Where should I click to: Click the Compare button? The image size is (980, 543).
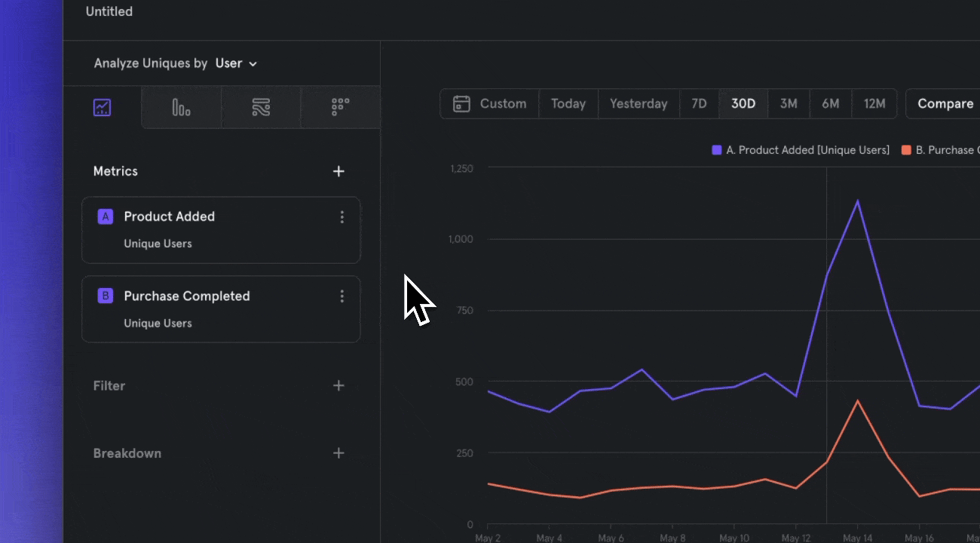(x=945, y=104)
